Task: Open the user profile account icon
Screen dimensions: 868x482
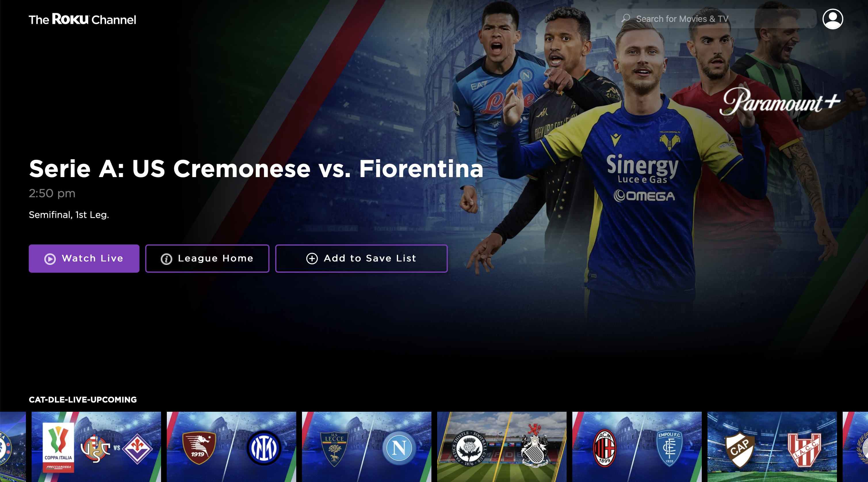Action: (832, 19)
